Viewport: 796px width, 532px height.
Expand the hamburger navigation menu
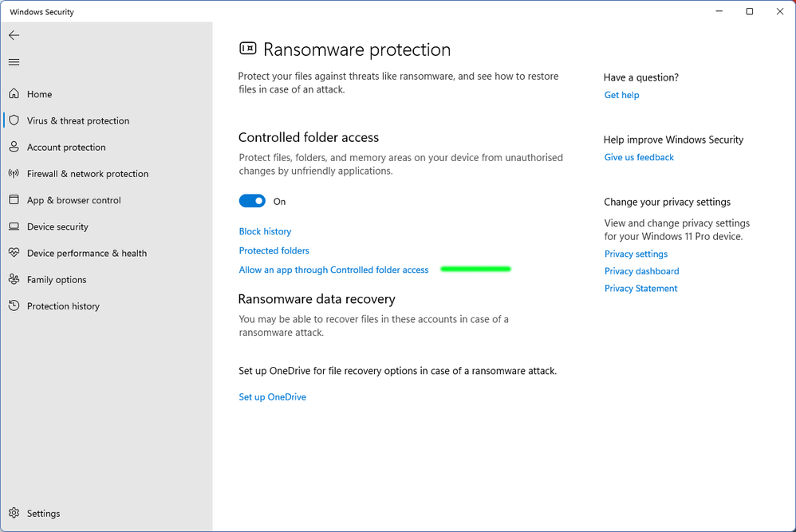tap(14, 62)
